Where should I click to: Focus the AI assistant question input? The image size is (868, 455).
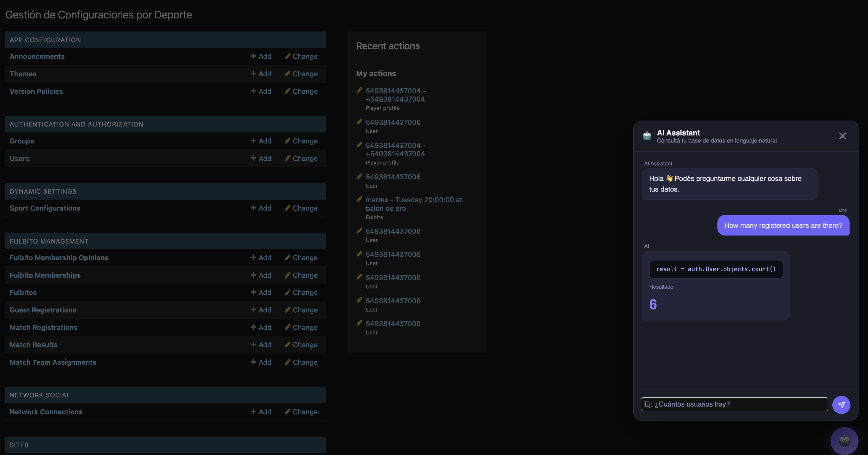point(734,404)
